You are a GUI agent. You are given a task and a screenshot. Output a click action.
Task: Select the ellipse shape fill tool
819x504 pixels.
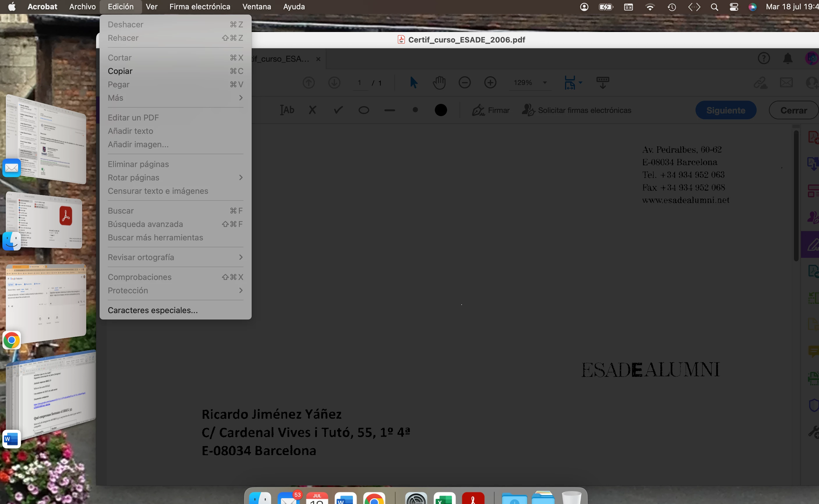(x=364, y=110)
